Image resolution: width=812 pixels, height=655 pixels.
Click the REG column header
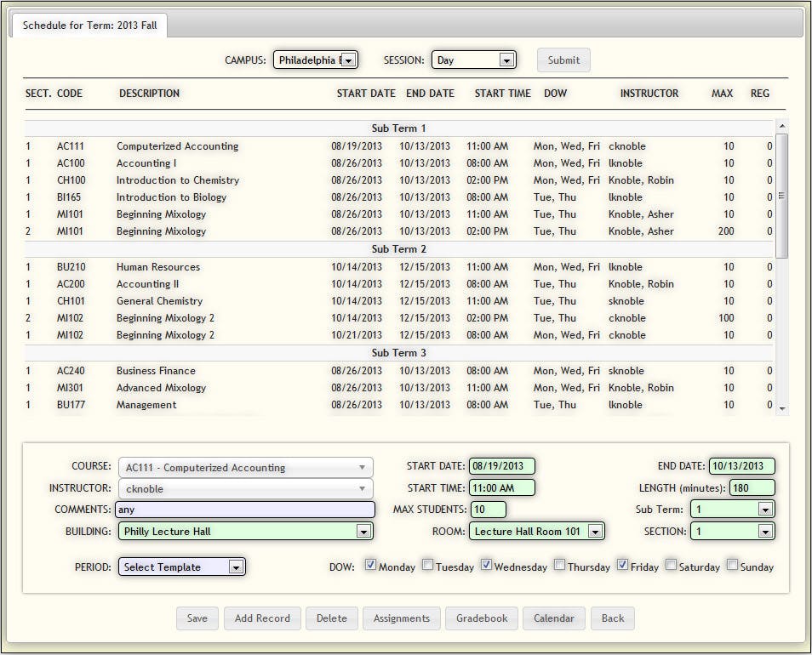(760, 94)
